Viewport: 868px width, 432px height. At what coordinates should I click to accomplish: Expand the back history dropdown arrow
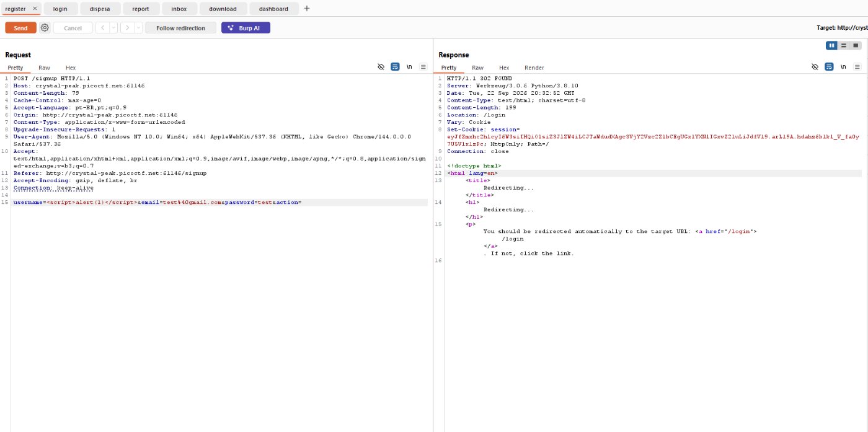113,28
